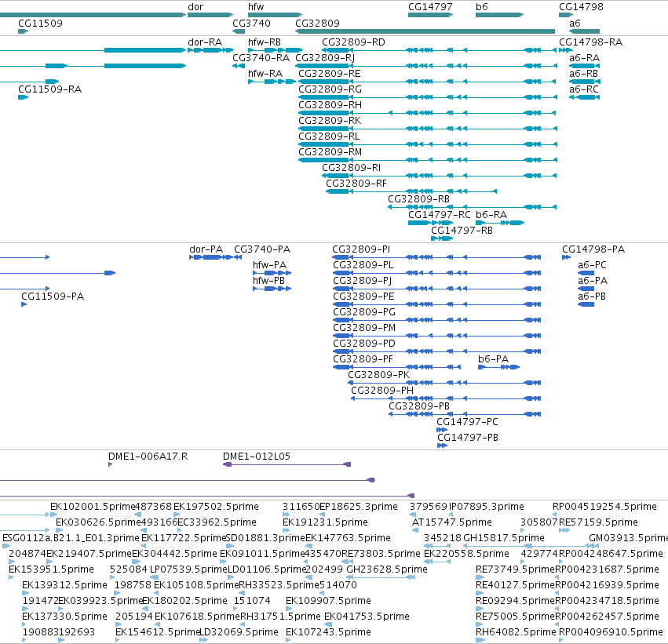Select the DME1-006A17.R BAC label
The width and height of the screenshot is (668, 644).
(148, 457)
